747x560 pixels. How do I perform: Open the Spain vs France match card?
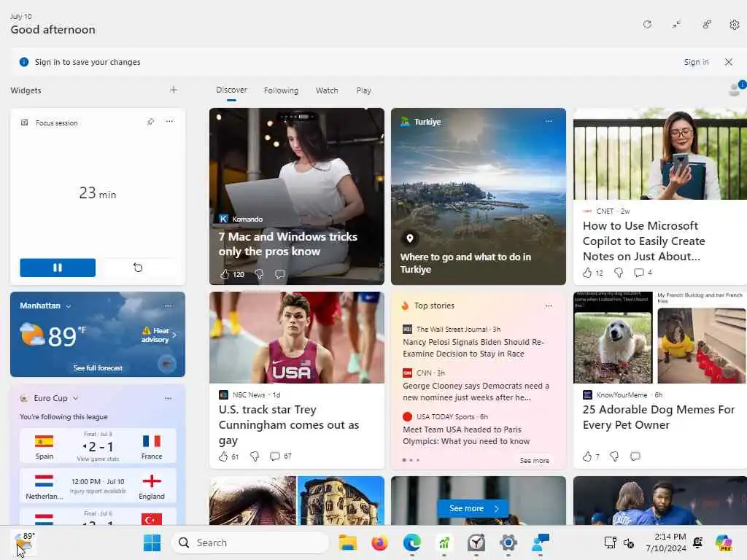(x=98, y=446)
